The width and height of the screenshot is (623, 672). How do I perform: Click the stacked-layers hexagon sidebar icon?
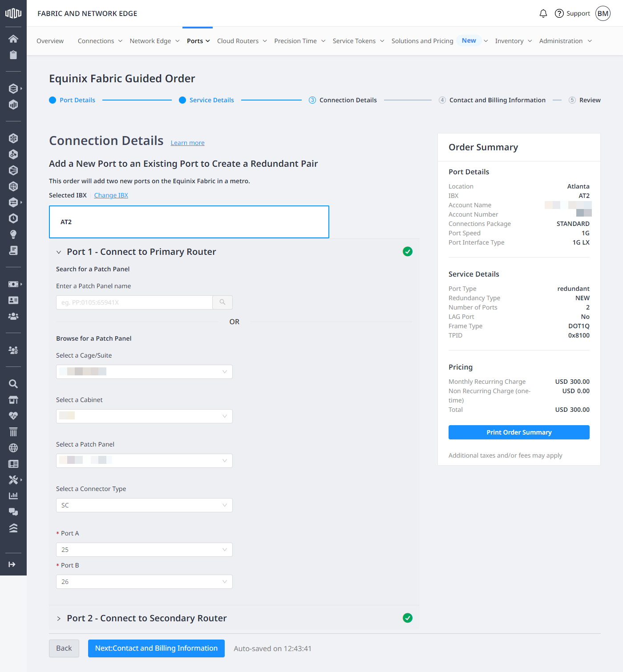[x=13, y=89]
